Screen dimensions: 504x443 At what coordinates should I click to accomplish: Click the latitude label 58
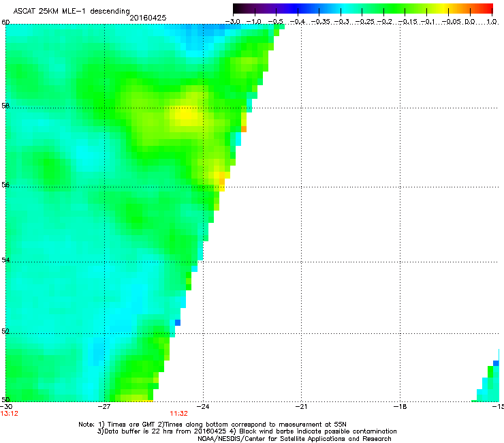pos(5,106)
